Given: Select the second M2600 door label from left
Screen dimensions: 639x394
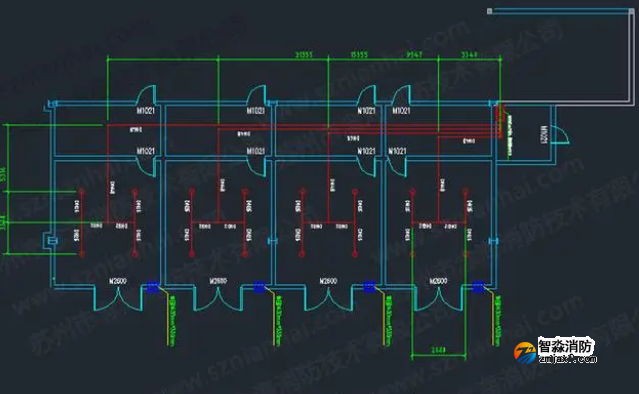Looking at the screenshot, I should pyautogui.click(x=218, y=281).
